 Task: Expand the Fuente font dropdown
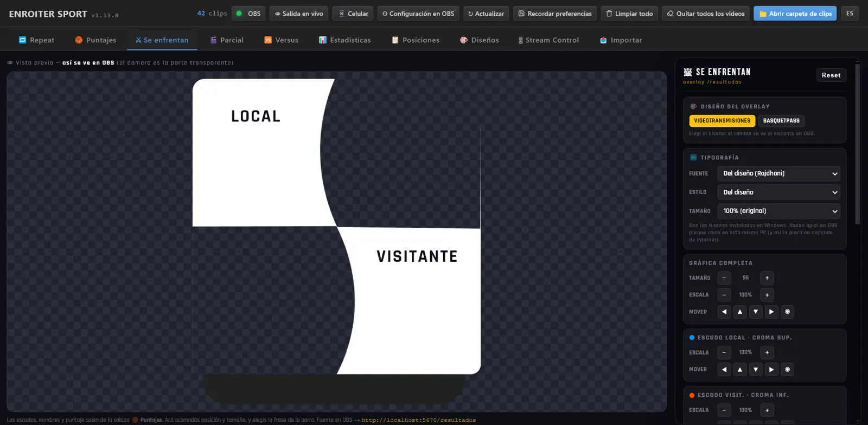point(778,173)
